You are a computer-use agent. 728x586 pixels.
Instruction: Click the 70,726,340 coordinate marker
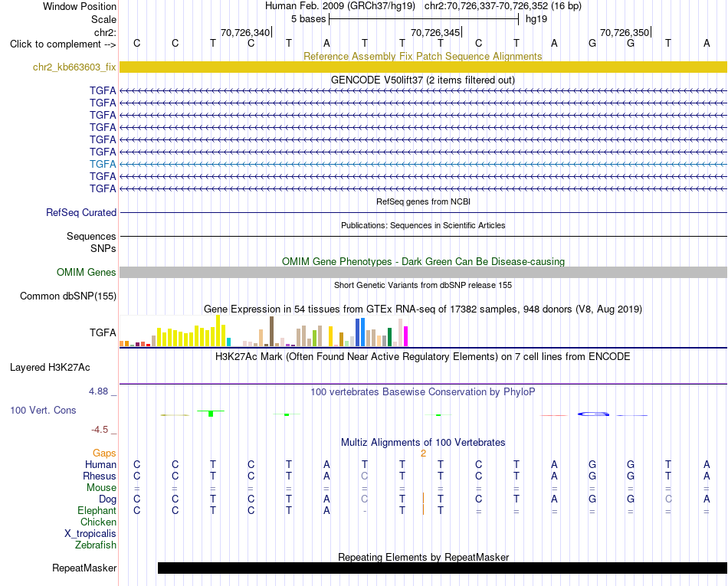coord(246,32)
